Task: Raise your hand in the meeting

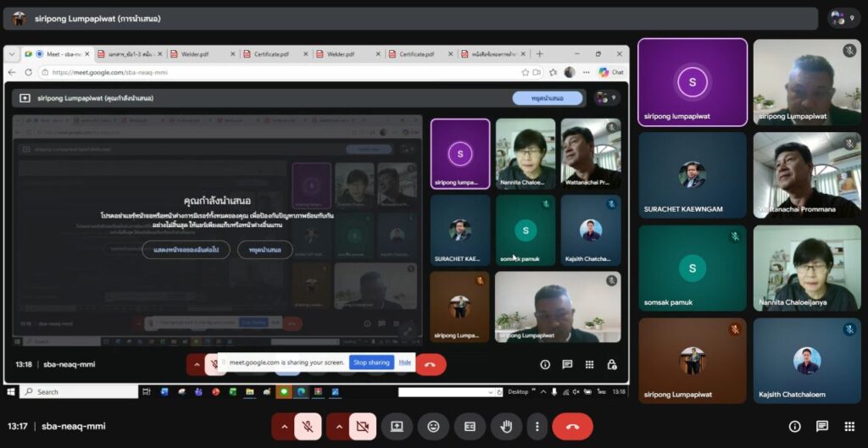Action: [506, 427]
